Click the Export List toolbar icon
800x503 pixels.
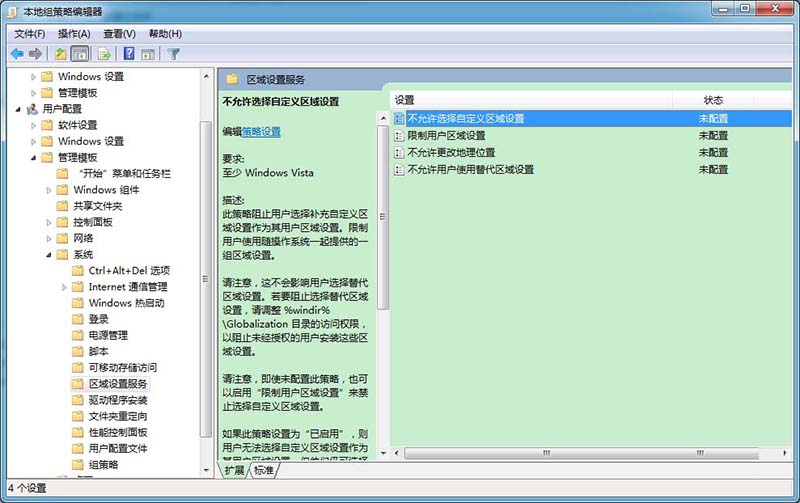(x=104, y=53)
